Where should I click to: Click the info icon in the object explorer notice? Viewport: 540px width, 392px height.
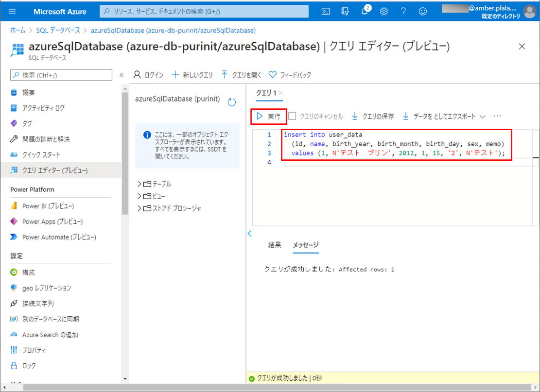click(147, 135)
